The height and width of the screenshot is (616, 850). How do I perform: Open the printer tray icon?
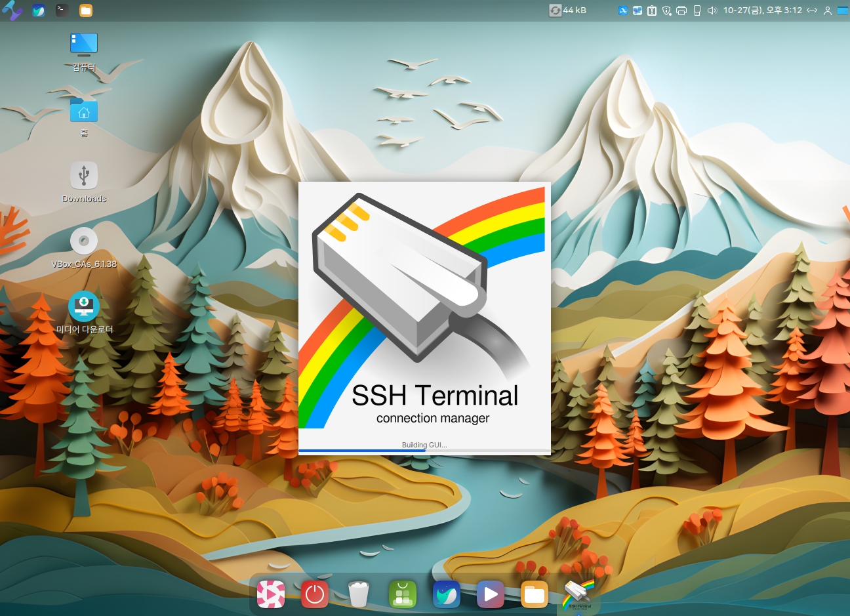[681, 10]
